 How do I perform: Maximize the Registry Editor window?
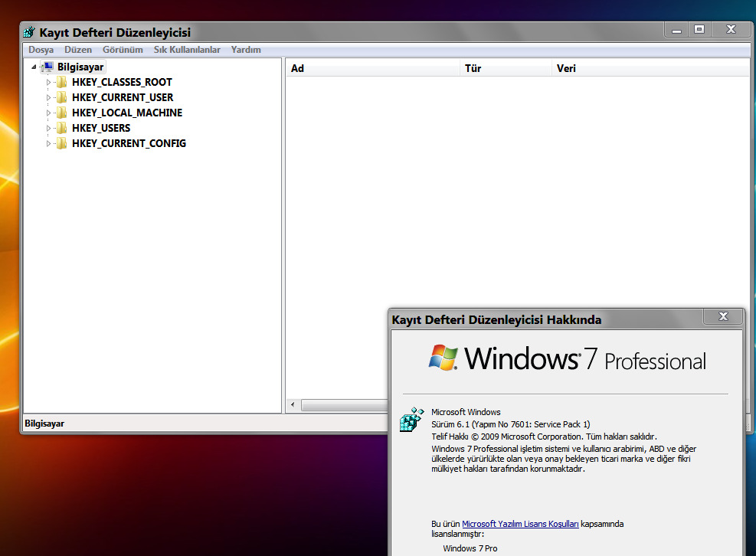pos(699,30)
